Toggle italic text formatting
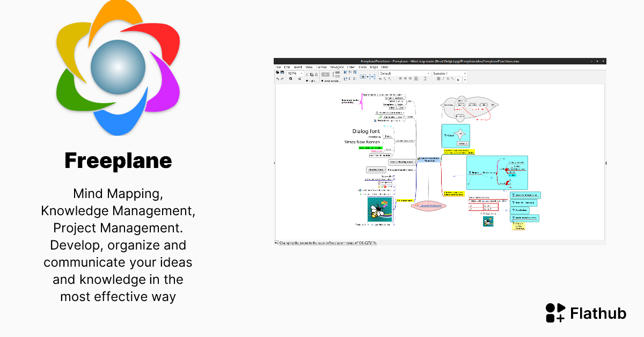Viewport: 644px width, 337px height. (x=443, y=79)
